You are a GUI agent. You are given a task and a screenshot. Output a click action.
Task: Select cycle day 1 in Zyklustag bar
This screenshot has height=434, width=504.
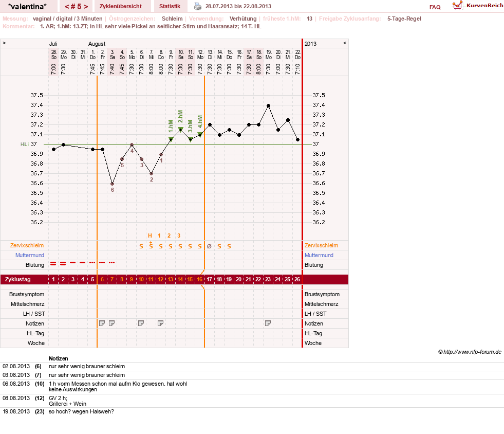tap(53, 279)
